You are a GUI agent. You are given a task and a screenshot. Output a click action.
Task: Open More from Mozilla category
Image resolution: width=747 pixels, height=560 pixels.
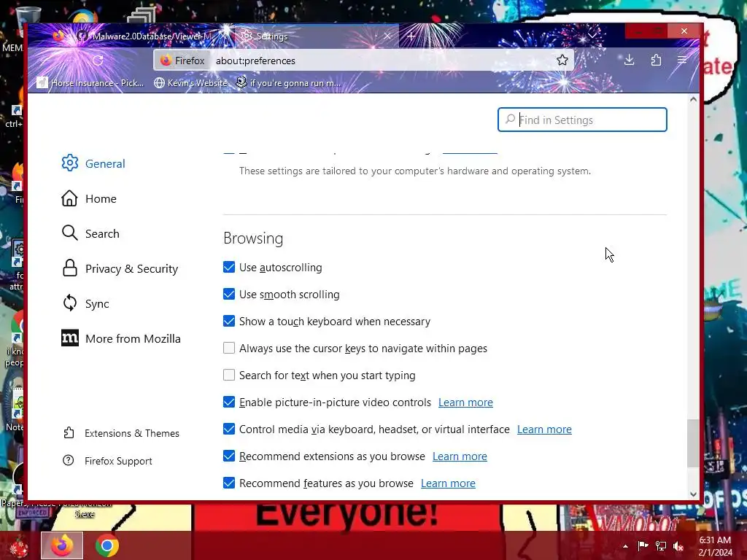coord(121,338)
